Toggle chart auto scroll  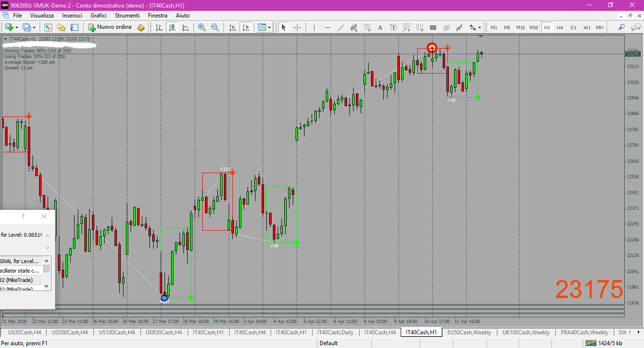pos(232,27)
